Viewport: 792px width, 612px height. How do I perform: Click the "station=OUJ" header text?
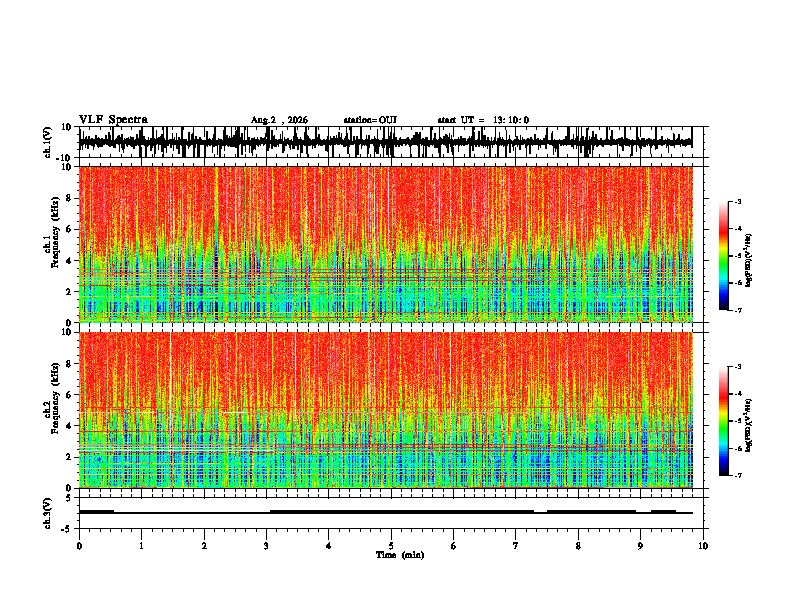pyautogui.click(x=370, y=120)
